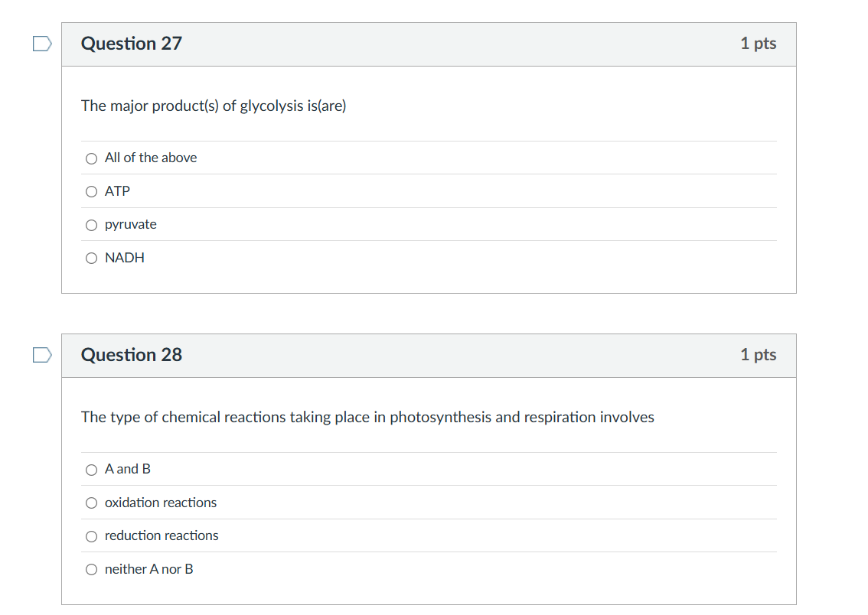The image size is (868, 615).
Task: Click the 'oxidation reactions' label text
Action: click(160, 503)
